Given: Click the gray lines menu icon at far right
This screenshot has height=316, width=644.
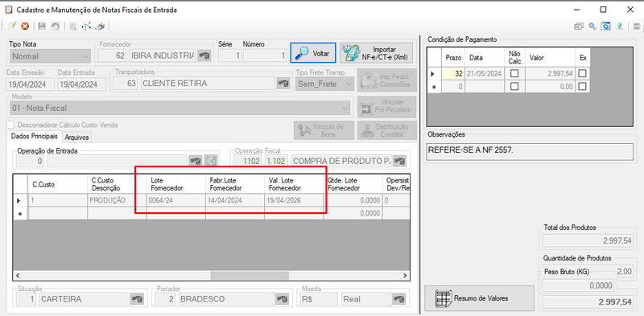Looking at the screenshot, I should click(637, 27).
